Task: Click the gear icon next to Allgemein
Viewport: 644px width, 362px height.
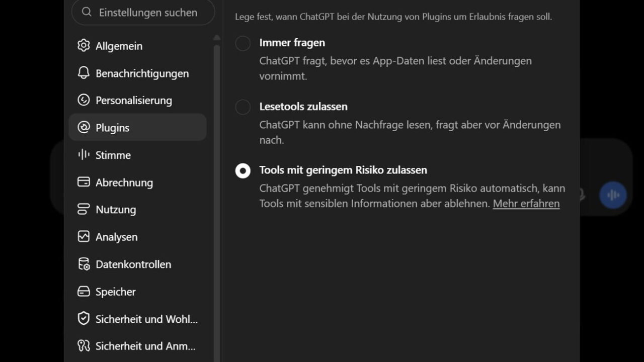Action: pyautogui.click(x=84, y=46)
